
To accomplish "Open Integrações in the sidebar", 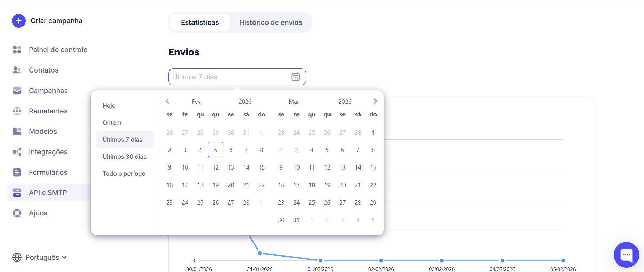I will tap(48, 152).
